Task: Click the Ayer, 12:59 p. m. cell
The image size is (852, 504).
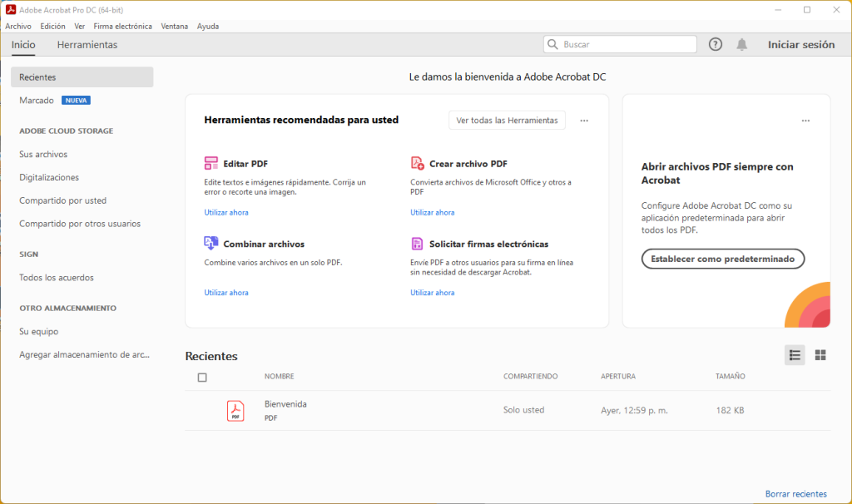Action: pyautogui.click(x=634, y=411)
